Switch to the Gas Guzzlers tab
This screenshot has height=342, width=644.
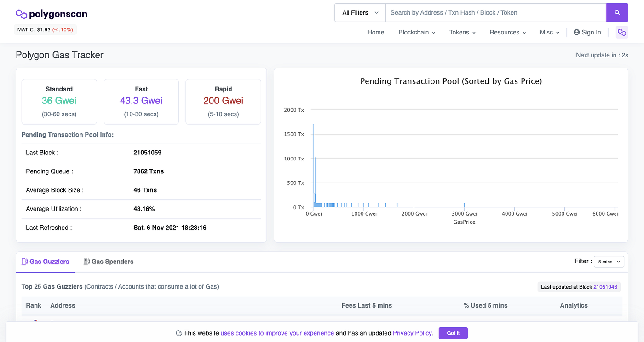46,262
